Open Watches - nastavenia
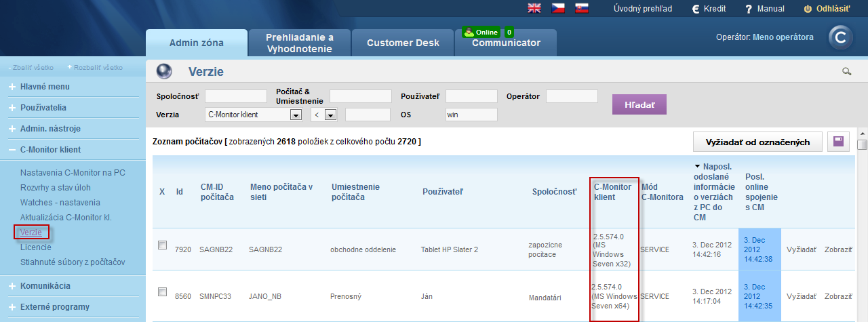The image size is (868, 322). tap(60, 203)
